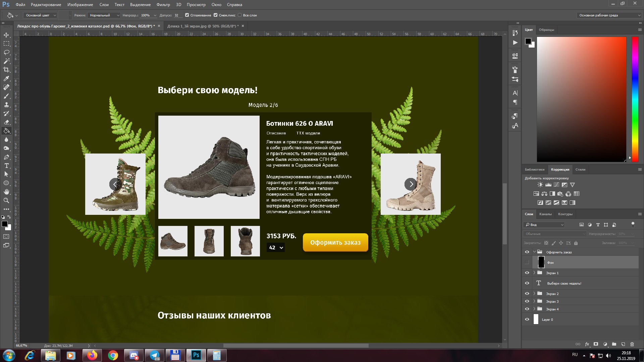The image size is (644, 362).
Task: Collapse the Оформить заказ group
Action: point(534,252)
